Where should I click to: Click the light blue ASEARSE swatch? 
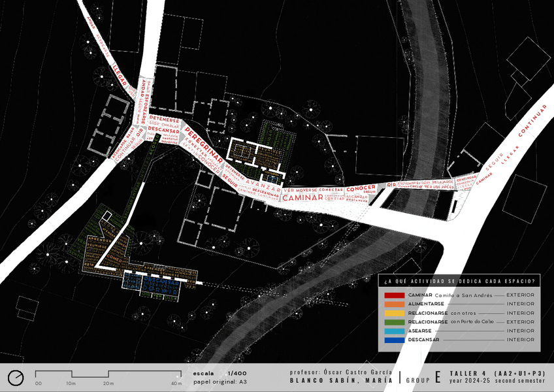pos(394,331)
